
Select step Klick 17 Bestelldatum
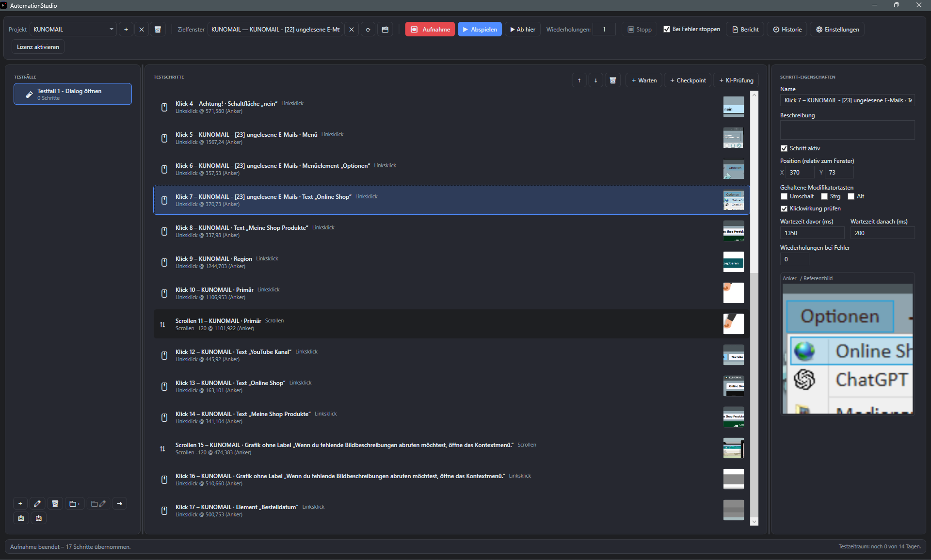(x=451, y=511)
